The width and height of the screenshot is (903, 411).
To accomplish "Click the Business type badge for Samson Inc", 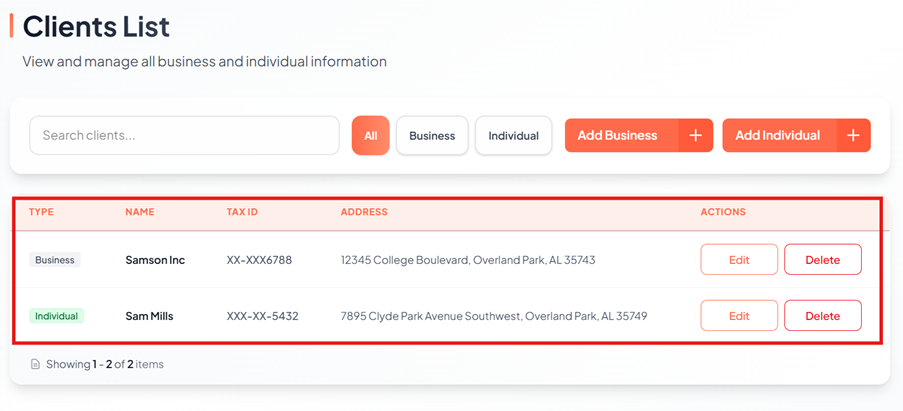I will pos(55,260).
